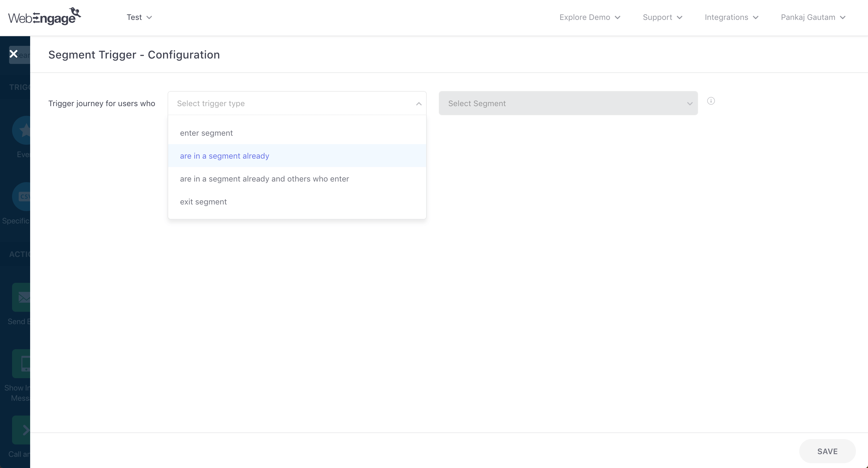
Task: Click the info icon beside Select Segment
Action: [711, 101]
